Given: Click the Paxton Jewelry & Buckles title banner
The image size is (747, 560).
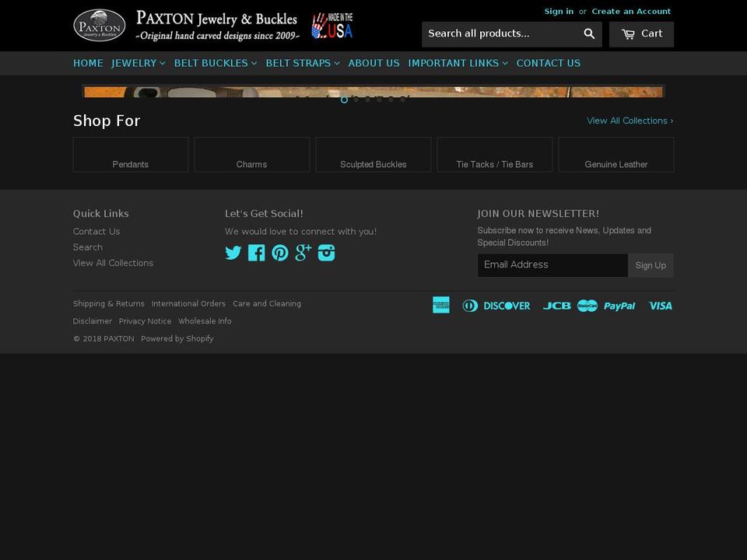Looking at the screenshot, I should pyautogui.click(x=217, y=26).
